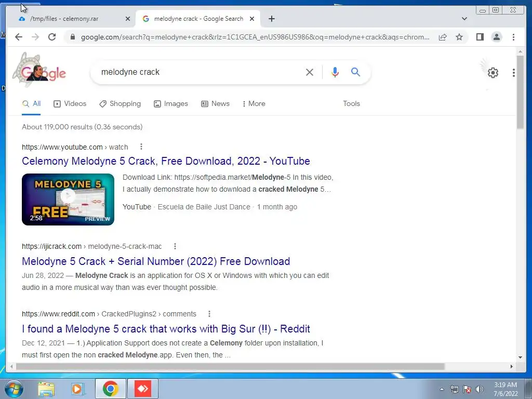The width and height of the screenshot is (532, 399).
Task: View site security lock info
Action: click(x=73, y=37)
